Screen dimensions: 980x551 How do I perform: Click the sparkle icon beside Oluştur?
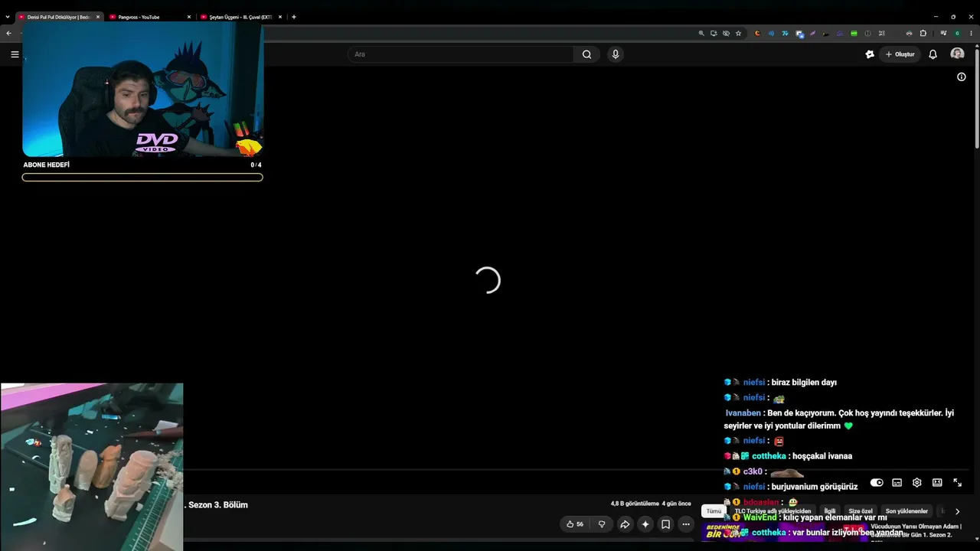coord(870,54)
